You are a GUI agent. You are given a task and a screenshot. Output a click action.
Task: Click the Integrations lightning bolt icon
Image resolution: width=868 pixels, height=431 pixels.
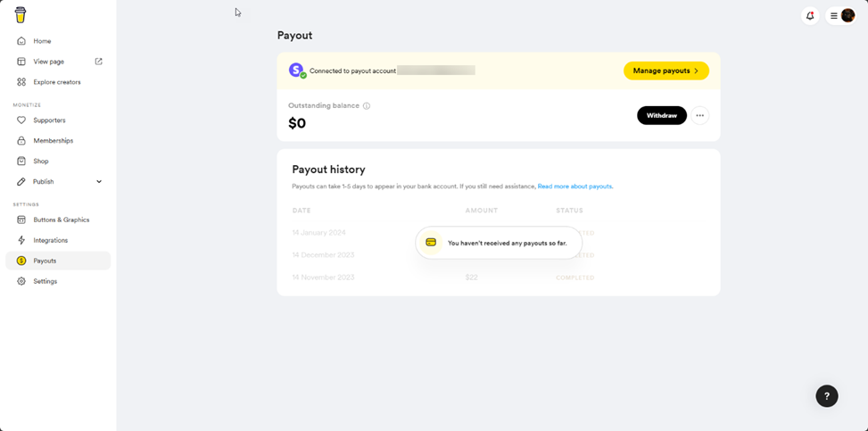[21, 240]
